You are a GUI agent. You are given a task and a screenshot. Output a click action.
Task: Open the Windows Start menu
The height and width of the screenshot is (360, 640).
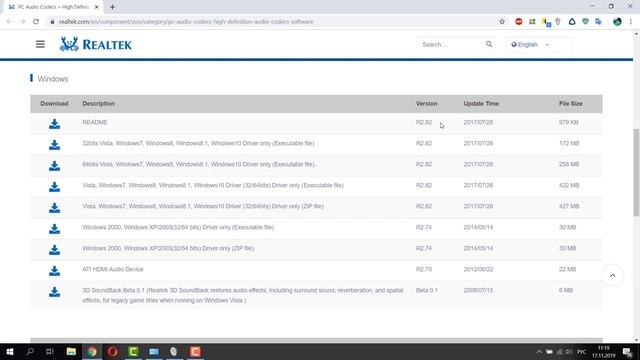click(10, 351)
